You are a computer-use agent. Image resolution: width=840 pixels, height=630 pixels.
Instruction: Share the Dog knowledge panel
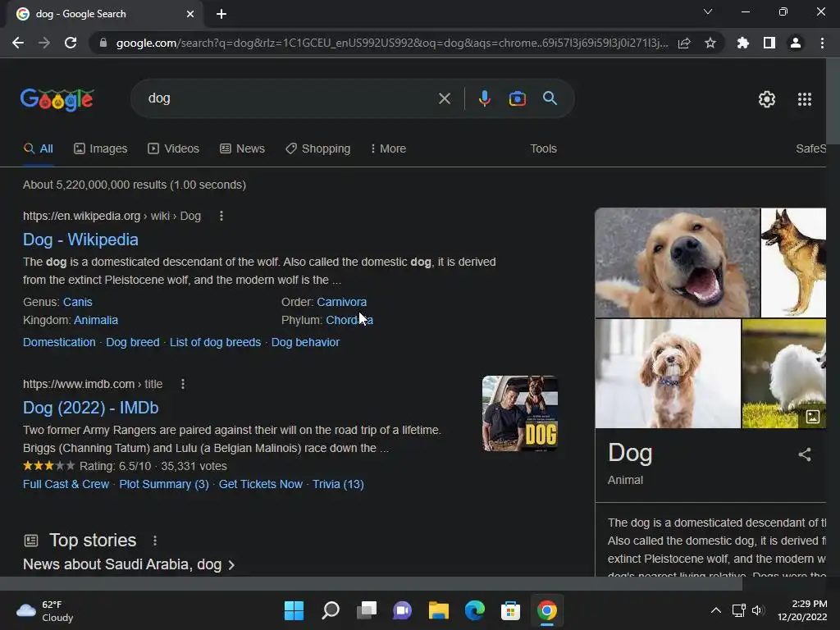click(804, 454)
